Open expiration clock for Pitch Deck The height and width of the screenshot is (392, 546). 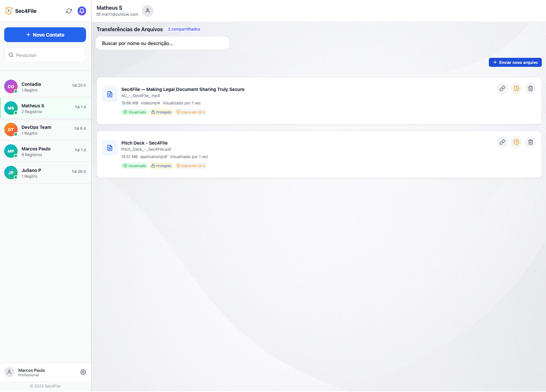(516, 142)
